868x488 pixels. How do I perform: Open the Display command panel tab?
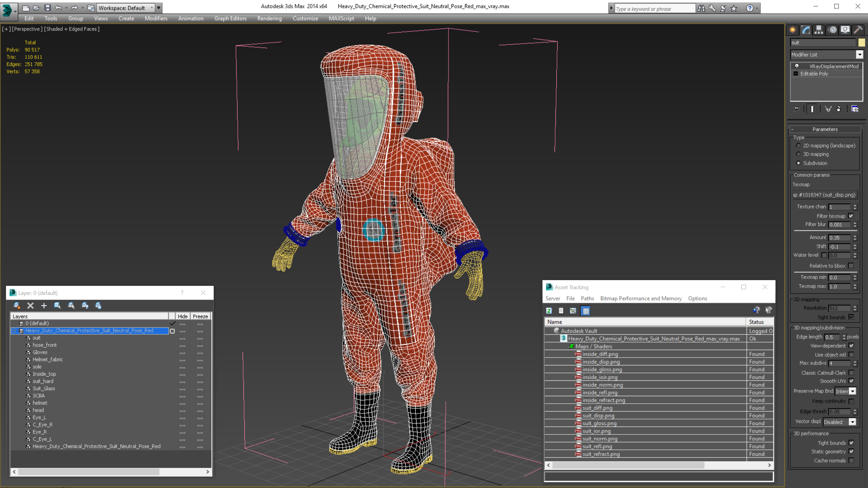point(845,30)
